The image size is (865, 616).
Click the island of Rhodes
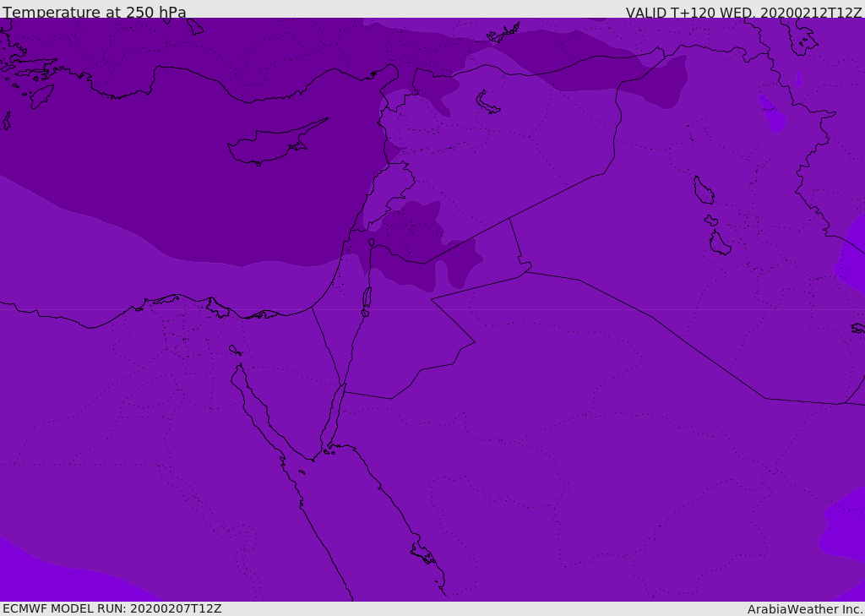[x=41, y=95]
